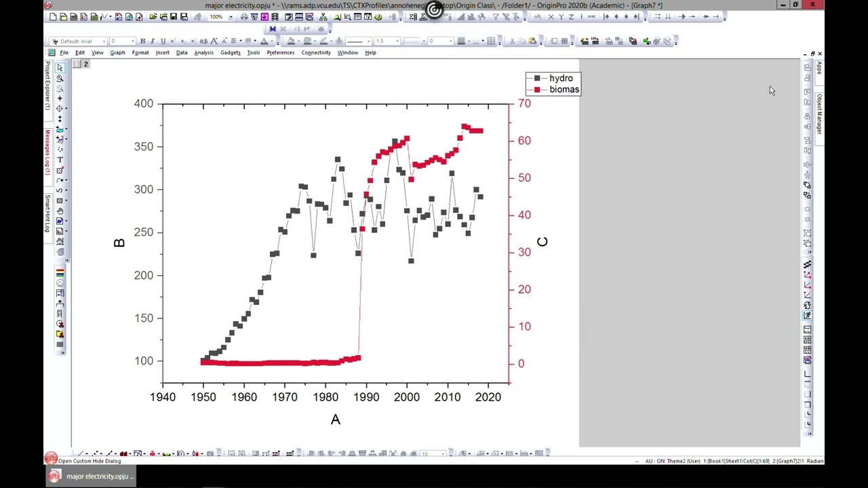Select the Data Reader crosshair tool
The image size is (868, 488).
coord(60,108)
